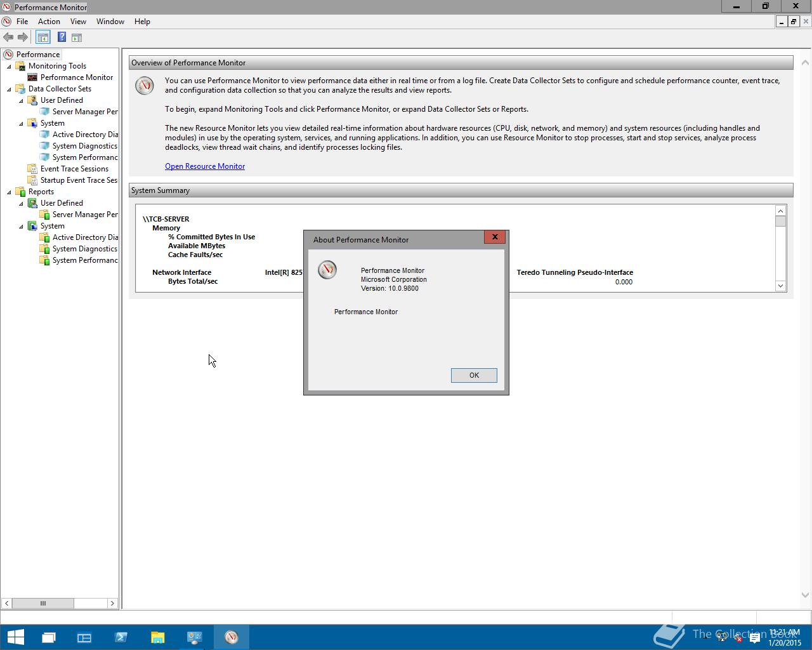Image resolution: width=812 pixels, height=650 pixels.
Task: Launch PowerShell from the taskbar
Action: tap(121, 637)
